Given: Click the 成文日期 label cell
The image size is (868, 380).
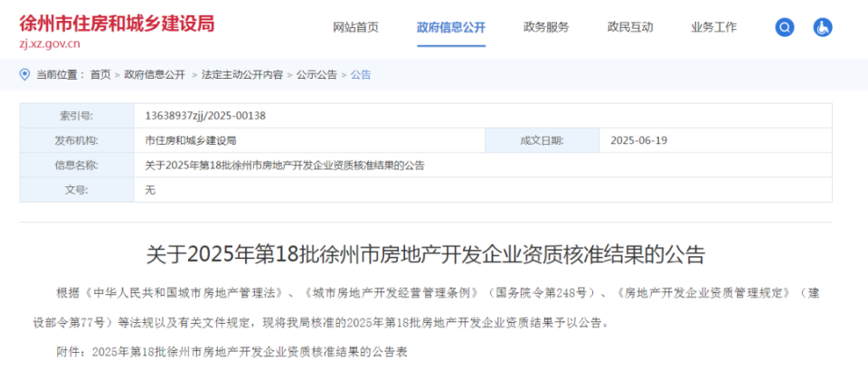Looking at the screenshot, I should (542, 140).
